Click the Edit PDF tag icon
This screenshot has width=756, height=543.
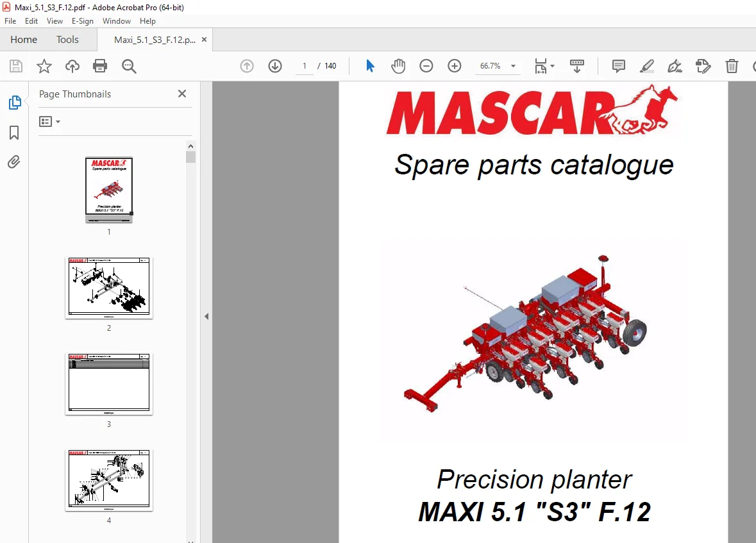pyautogui.click(x=703, y=66)
